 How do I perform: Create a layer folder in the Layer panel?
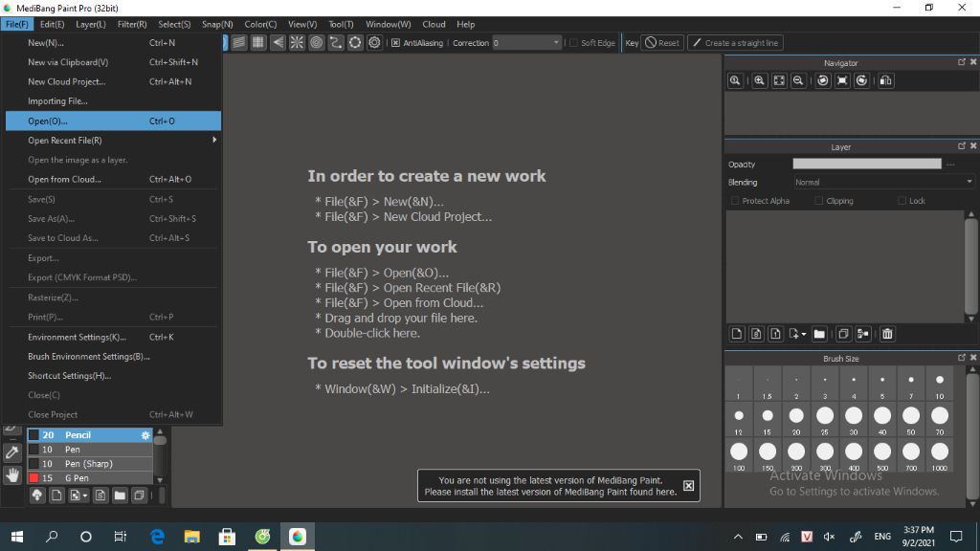819,334
